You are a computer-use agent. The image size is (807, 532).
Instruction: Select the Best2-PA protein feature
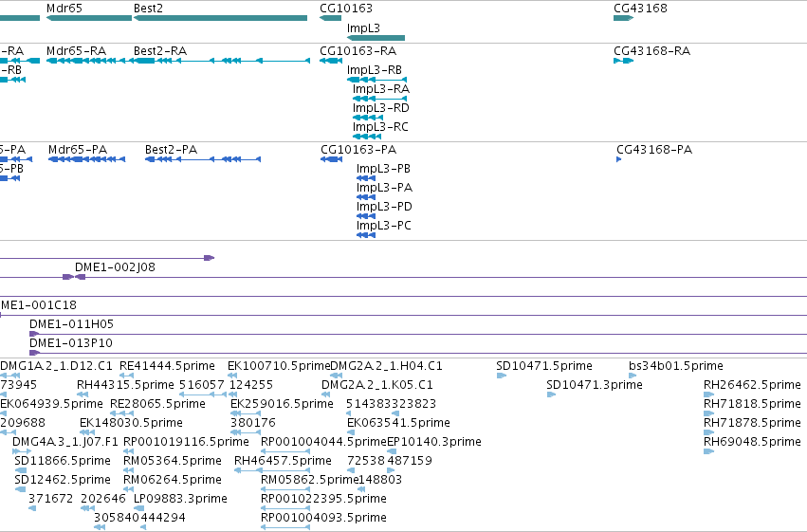pyautogui.click(x=203, y=159)
